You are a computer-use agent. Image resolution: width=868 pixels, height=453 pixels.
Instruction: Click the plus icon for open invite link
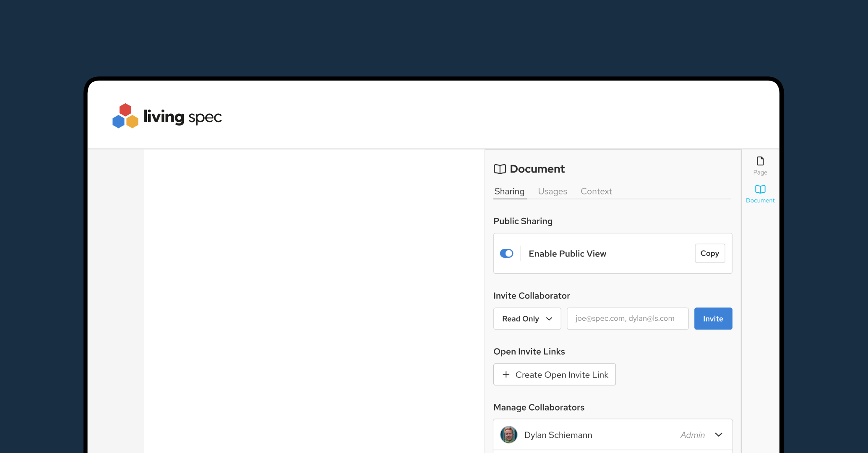(506, 374)
